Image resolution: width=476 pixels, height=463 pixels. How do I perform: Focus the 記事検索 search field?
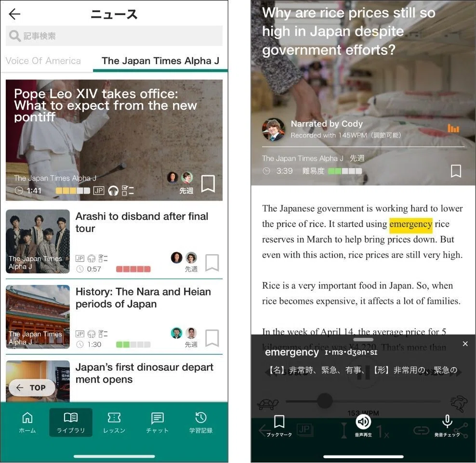tap(114, 36)
